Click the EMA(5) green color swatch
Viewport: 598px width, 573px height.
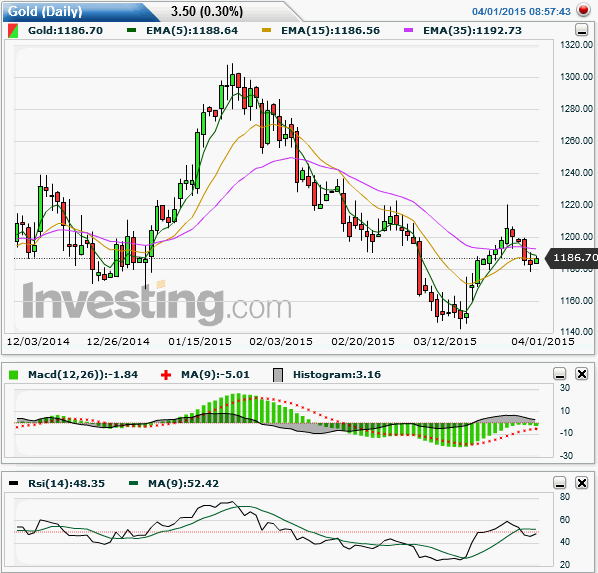pos(132,30)
